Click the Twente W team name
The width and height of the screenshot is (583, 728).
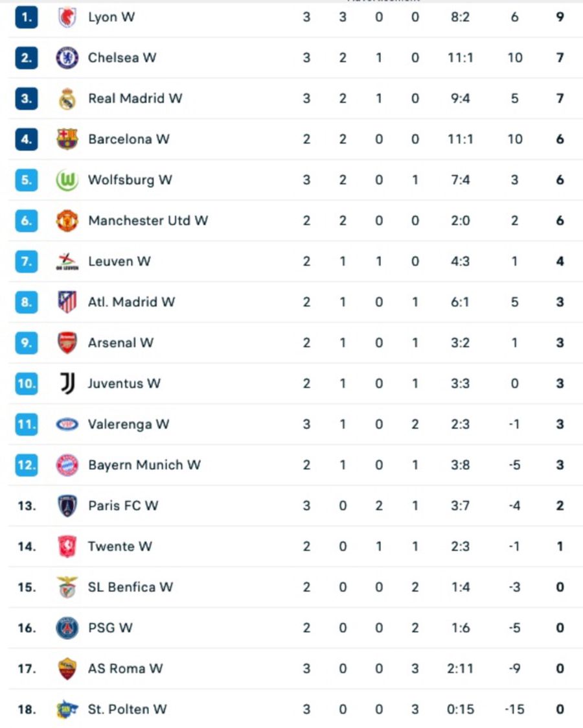[x=120, y=546]
